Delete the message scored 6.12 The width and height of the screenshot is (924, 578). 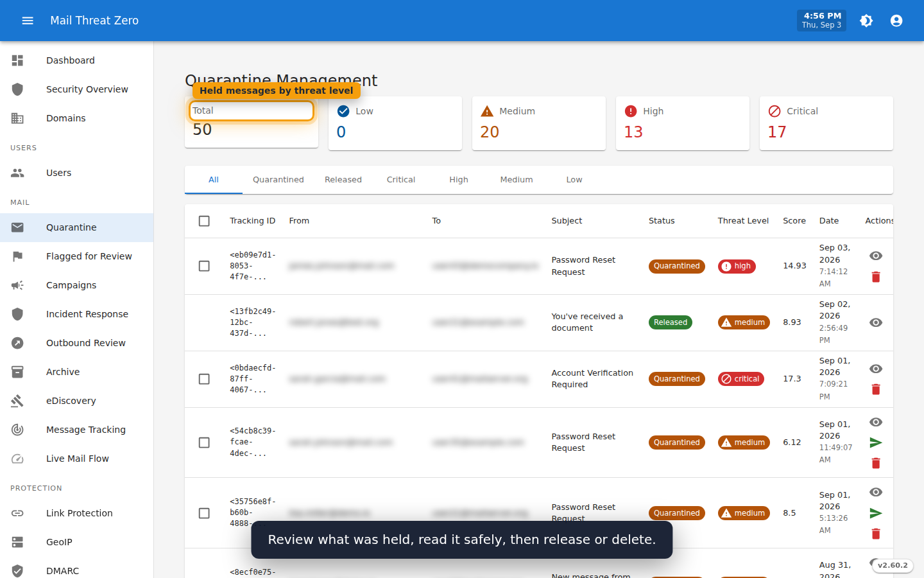[876, 463]
